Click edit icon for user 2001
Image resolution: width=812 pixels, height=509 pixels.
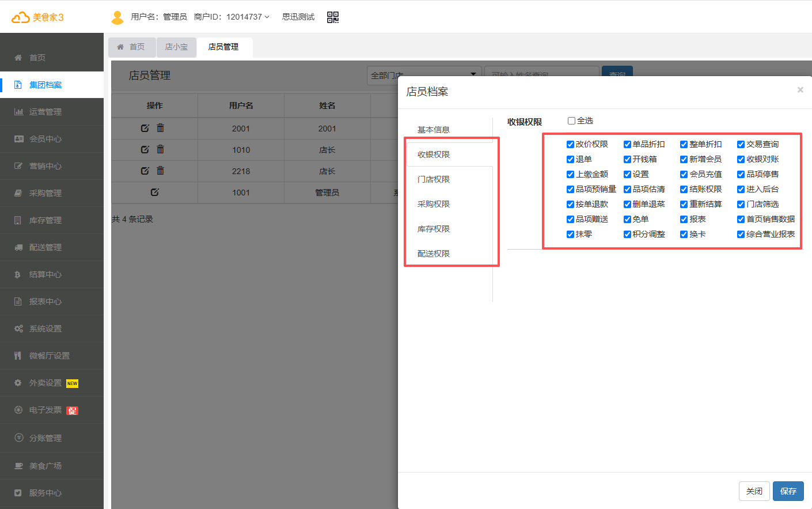[145, 128]
